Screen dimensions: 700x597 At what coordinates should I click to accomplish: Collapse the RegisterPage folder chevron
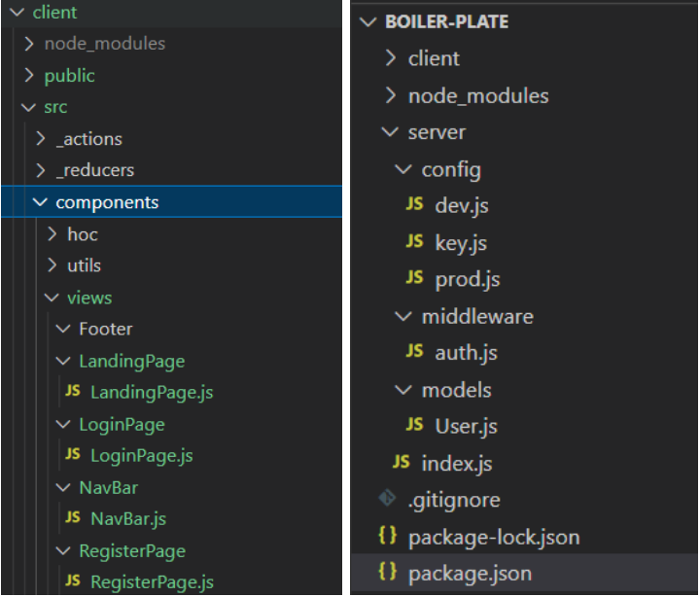pos(63,551)
